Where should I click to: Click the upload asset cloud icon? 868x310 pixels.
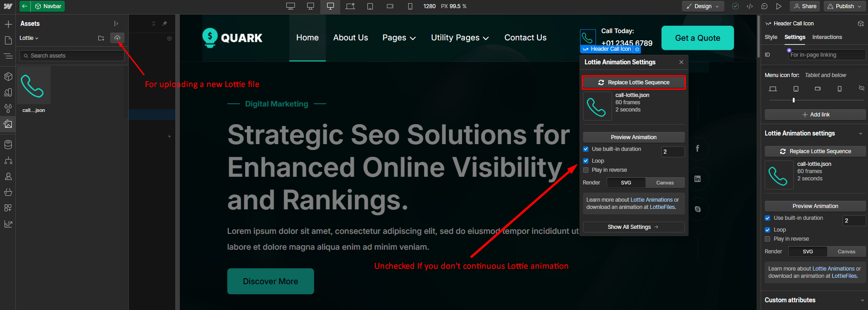pyautogui.click(x=117, y=38)
